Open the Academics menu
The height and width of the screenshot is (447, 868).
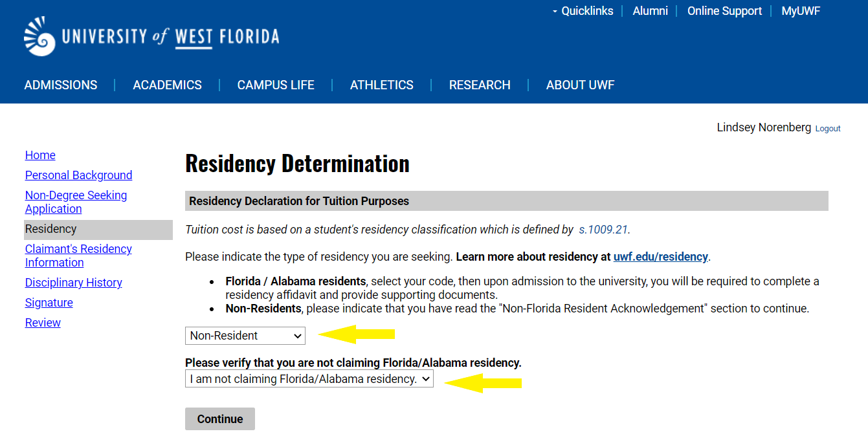tap(168, 85)
